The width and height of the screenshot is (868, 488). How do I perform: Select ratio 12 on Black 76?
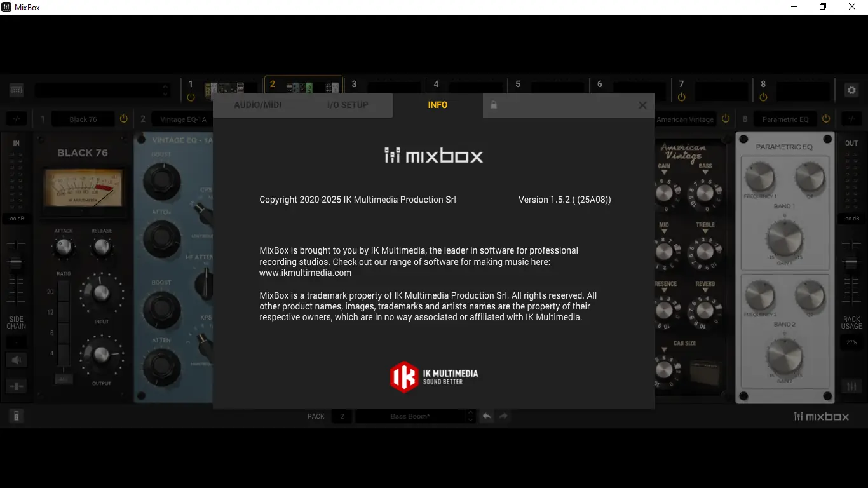tap(63, 312)
